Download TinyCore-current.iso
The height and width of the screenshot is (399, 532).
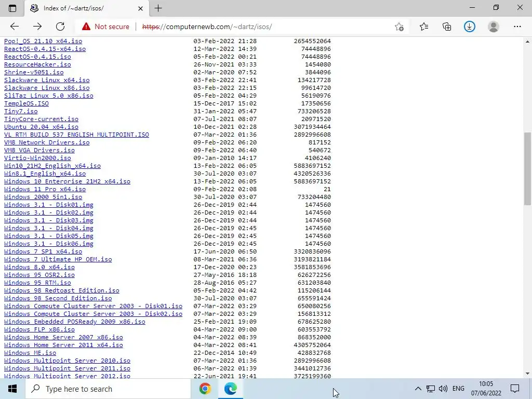41,119
